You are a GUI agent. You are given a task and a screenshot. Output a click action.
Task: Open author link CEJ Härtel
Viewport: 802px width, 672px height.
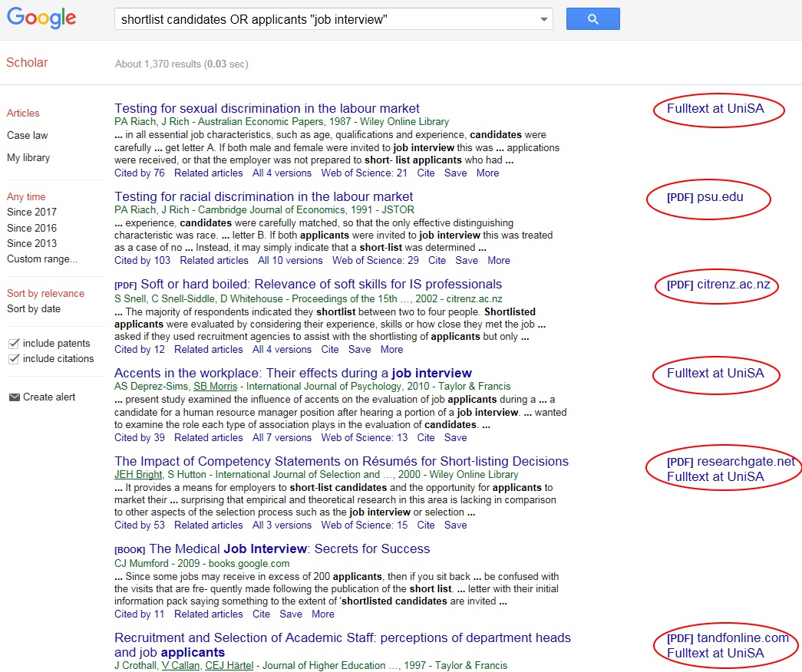[229, 665]
